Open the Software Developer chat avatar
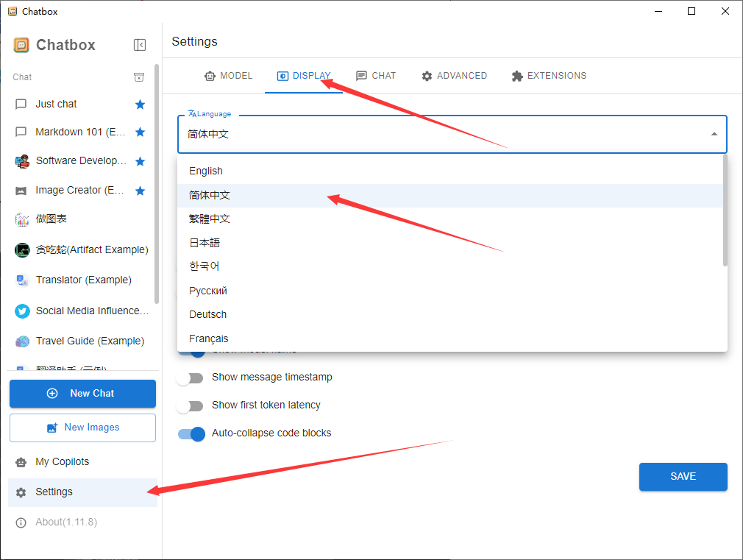This screenshot has height=560, width=743. [x=22, y=161]
